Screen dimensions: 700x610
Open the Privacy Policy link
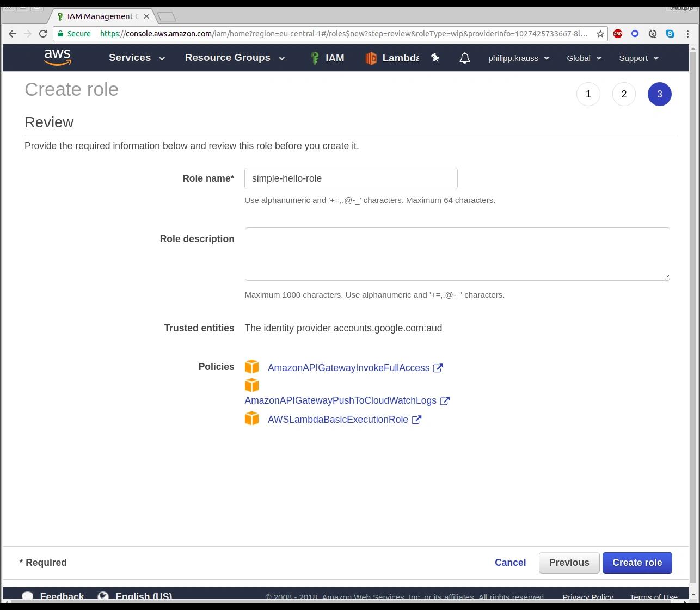click(x=587, y=596)
